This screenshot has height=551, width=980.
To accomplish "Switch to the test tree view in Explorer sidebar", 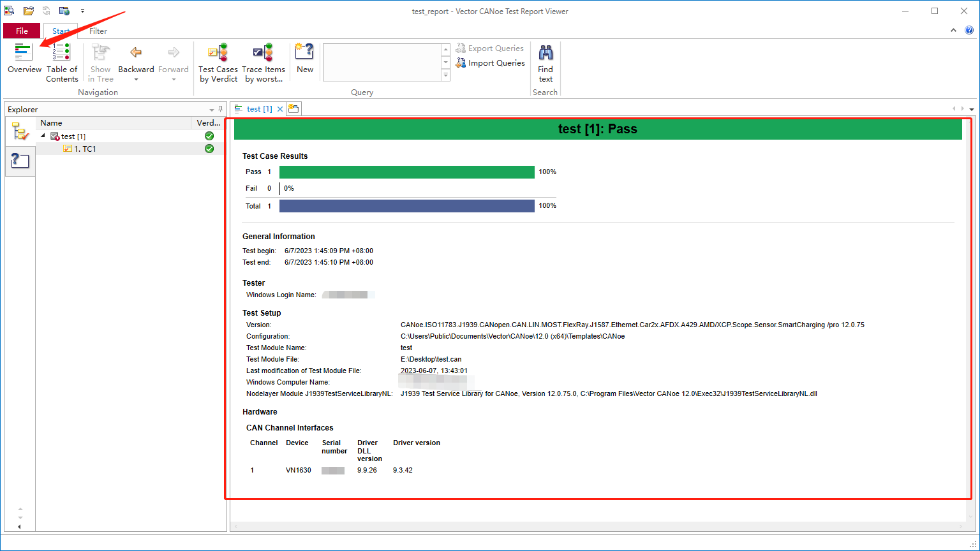I will 20,132.
